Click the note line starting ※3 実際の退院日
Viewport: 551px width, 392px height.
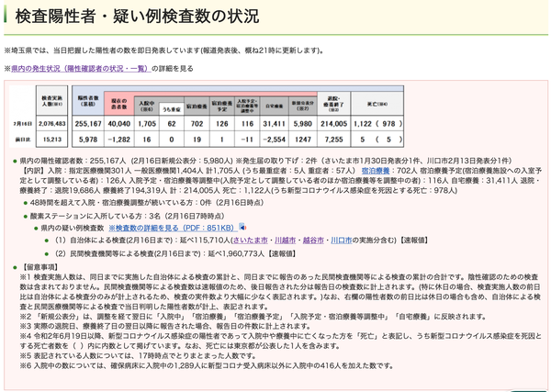click(165, 326)
